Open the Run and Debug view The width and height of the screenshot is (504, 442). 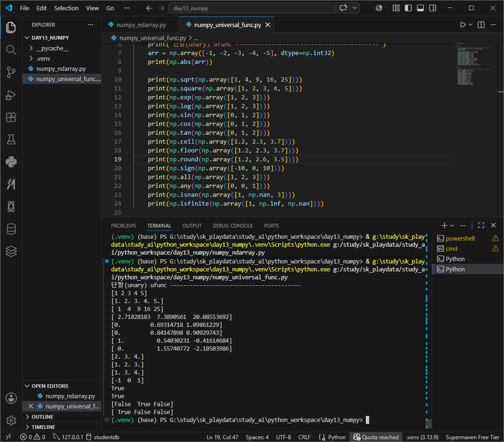(x=11, y=95)
